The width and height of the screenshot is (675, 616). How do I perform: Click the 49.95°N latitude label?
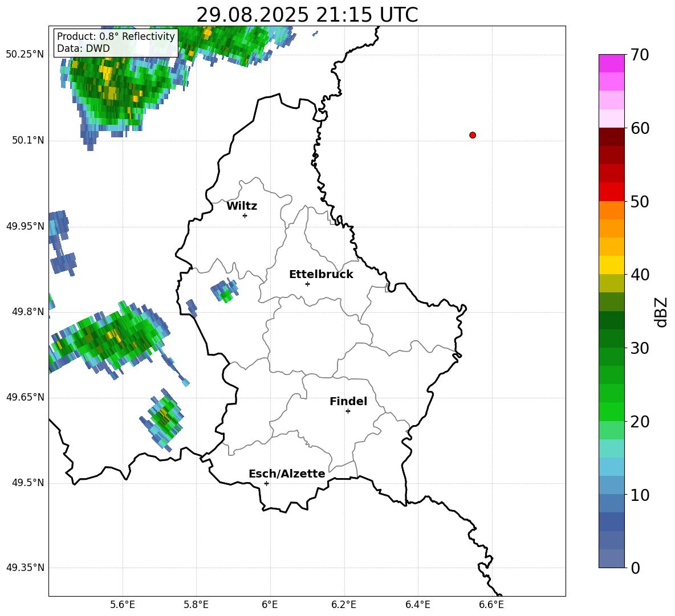(x=25, y=226)
